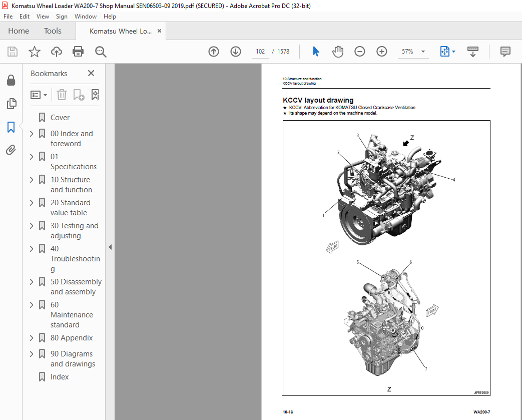Go to next page arrow
522x420 pixels.
[x=236, y=52]
